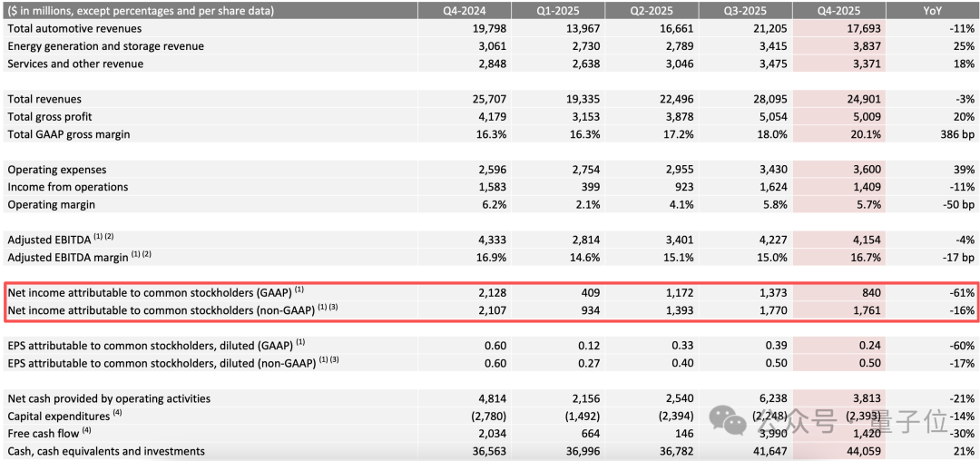
Task: Click Q4-2025 total revenues value 24,901
Action: click(865, 99)
